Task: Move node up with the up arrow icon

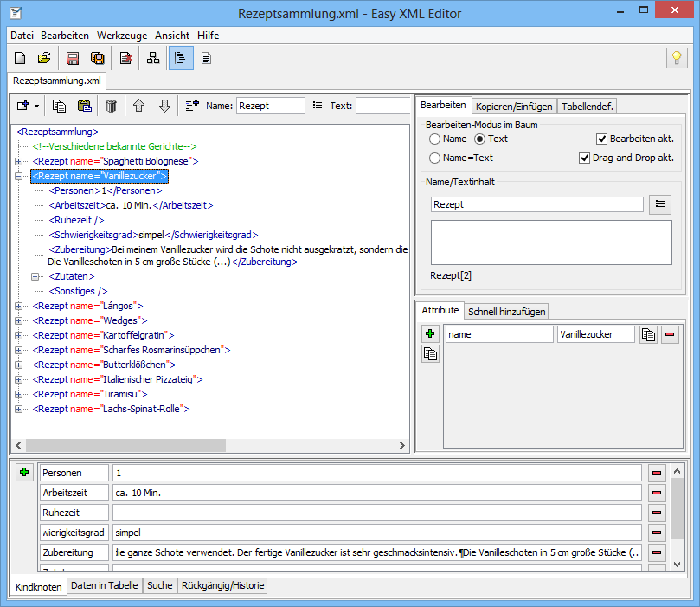Action: 138,106
